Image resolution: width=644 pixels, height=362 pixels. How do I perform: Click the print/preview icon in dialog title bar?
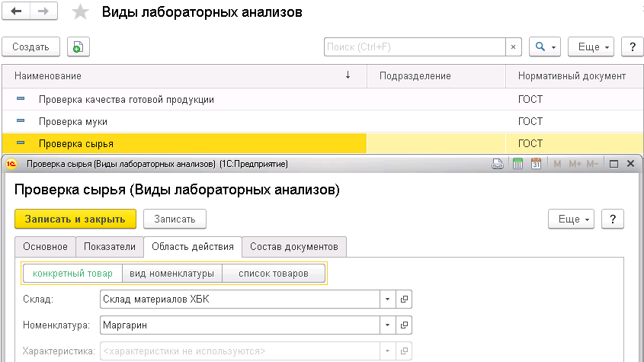click(498, 164)
